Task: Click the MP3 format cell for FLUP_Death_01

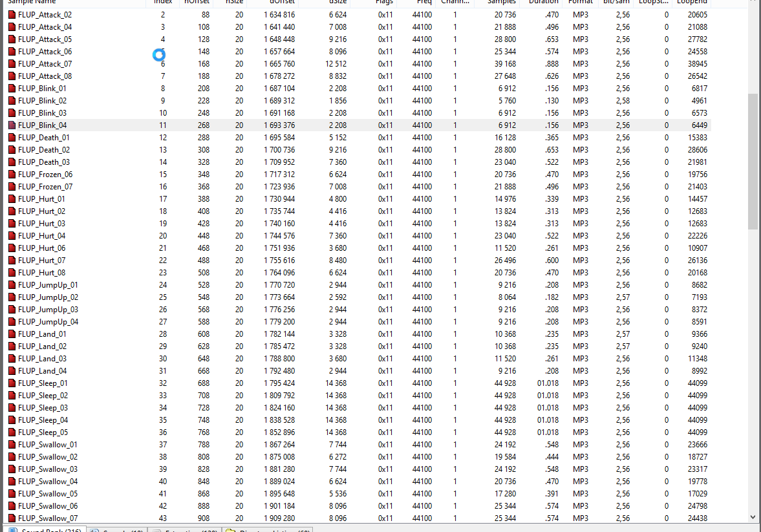Action: pos(581,138)
